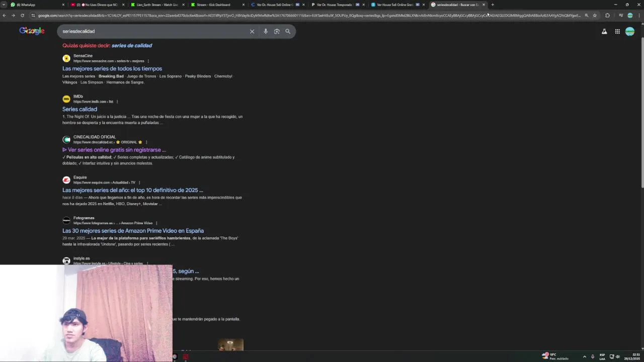Open more options for Esquire result
Viewport: 644px width, 362px height.
[x=139, y=183]
